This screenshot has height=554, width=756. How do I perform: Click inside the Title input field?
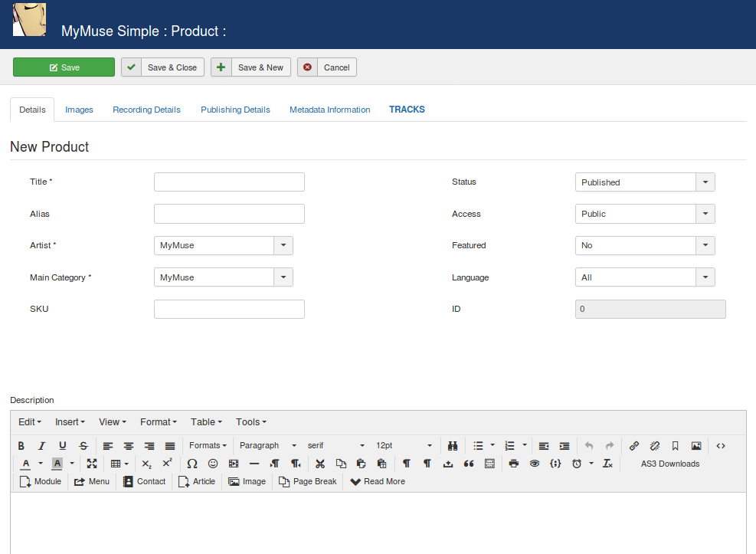coord(228,182)
